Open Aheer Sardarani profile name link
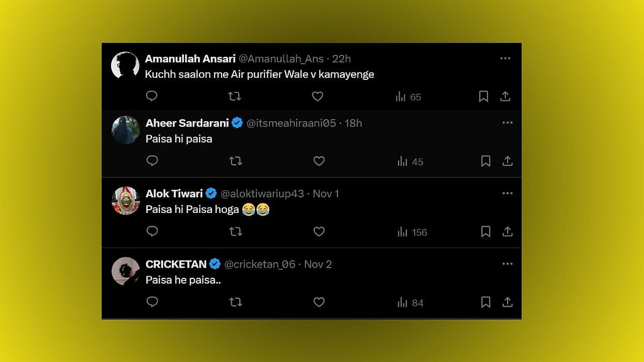Viewport: 644px width, 362px height. pos(187,123)
